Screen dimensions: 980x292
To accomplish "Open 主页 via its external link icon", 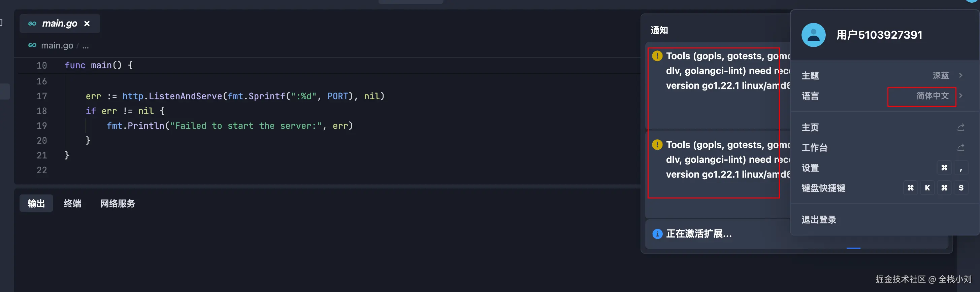I will tap(960, 127).
